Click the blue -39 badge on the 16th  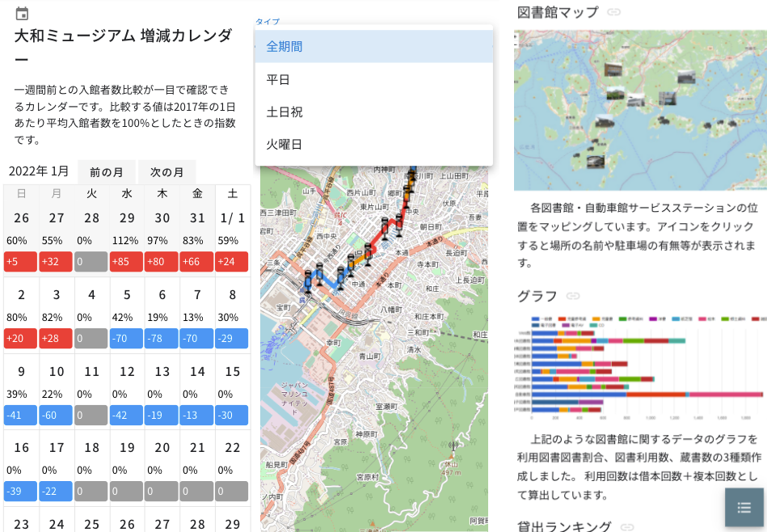(20, 491)
